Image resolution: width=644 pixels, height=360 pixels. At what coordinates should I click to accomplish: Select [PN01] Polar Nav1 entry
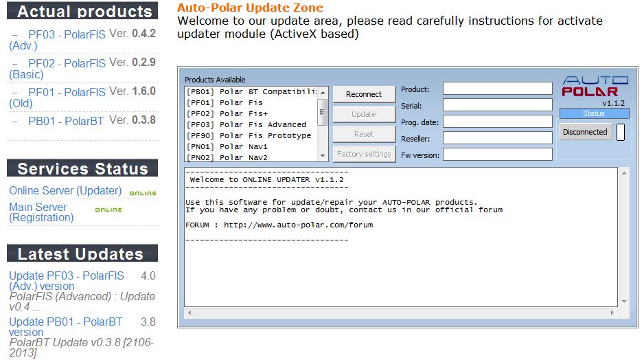pos(251,147)
